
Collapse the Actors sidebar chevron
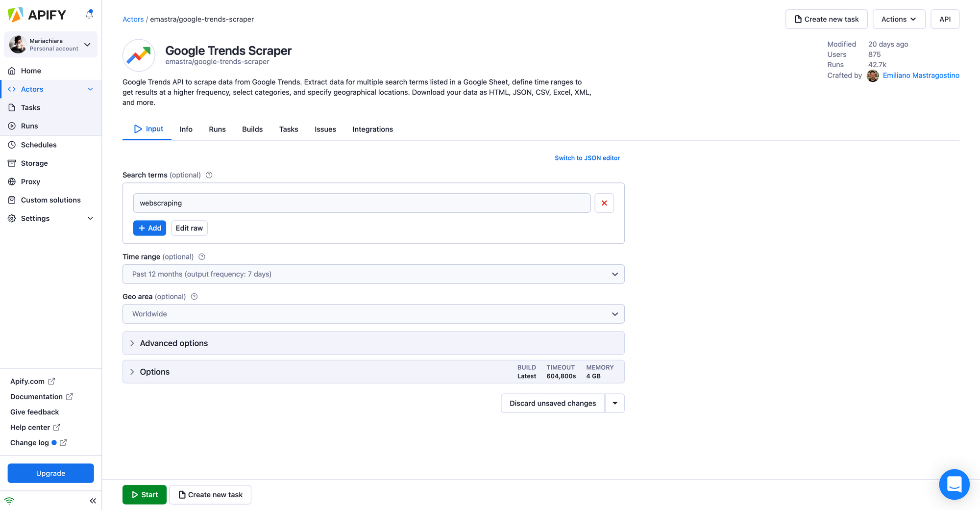click(90, 89)
